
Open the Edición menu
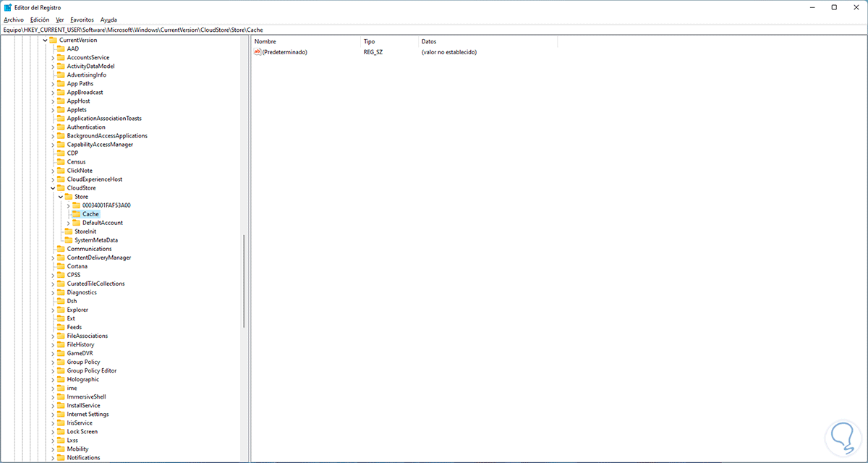pos(40,20)
